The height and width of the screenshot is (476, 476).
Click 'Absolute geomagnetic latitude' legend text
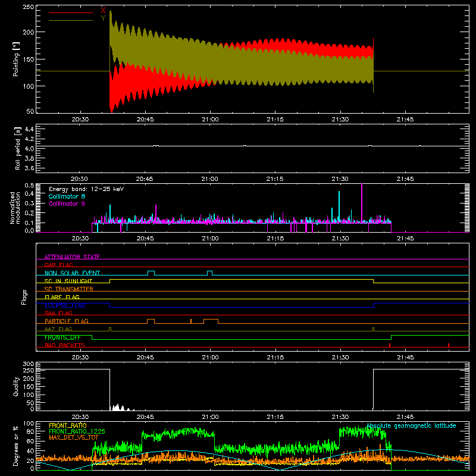click(x=411, y=426)
